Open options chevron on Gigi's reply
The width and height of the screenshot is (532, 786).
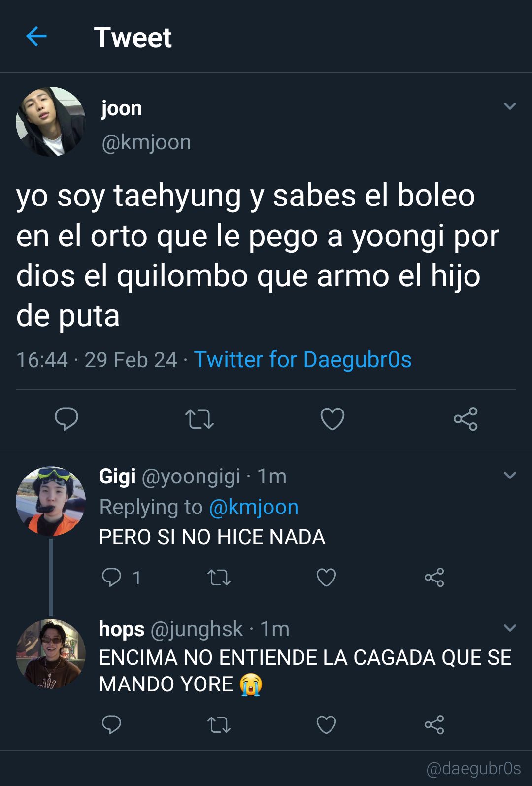(x=510, y=475)
